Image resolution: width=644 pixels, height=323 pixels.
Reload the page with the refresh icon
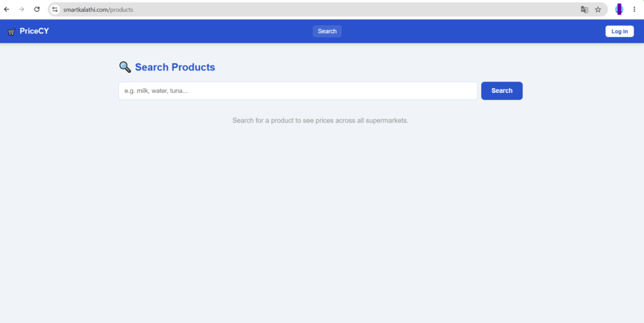[37, 9]
